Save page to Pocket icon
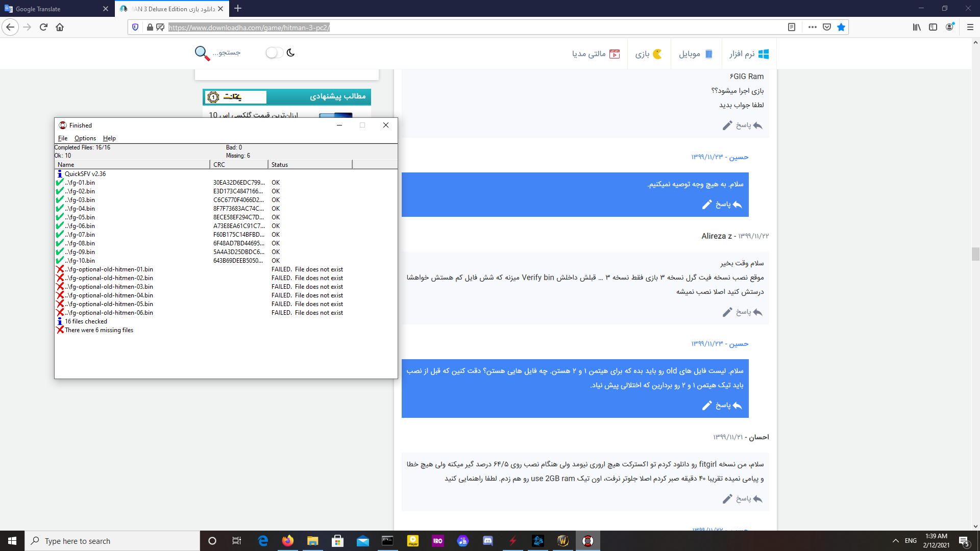980x551 pixels. pos(827,27)
